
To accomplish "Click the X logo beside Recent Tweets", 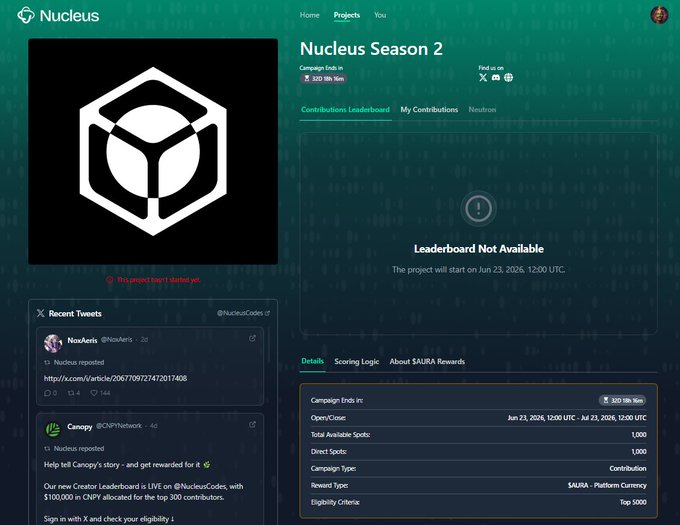I will [40, 313].
